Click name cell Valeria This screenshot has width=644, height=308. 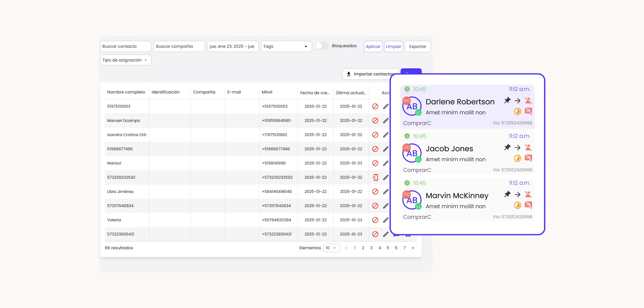click(114, 220)
